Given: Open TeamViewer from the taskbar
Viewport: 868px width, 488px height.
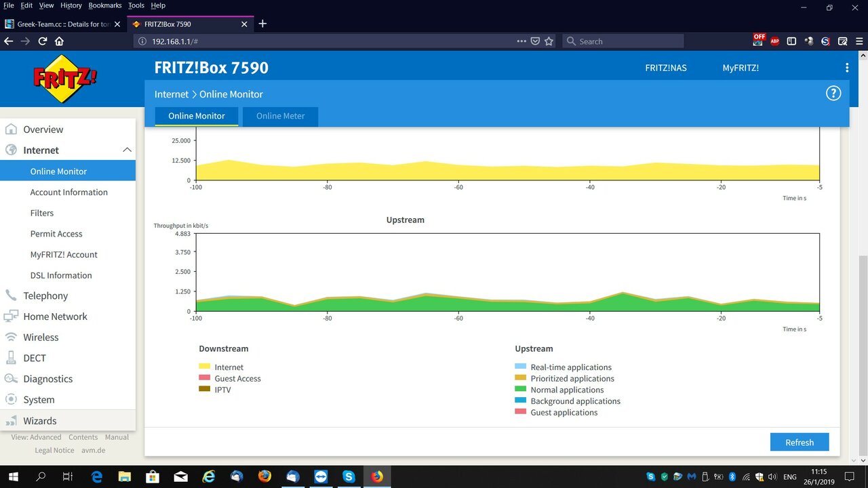Looking at the screenshot, I should [x=321, y=476].
